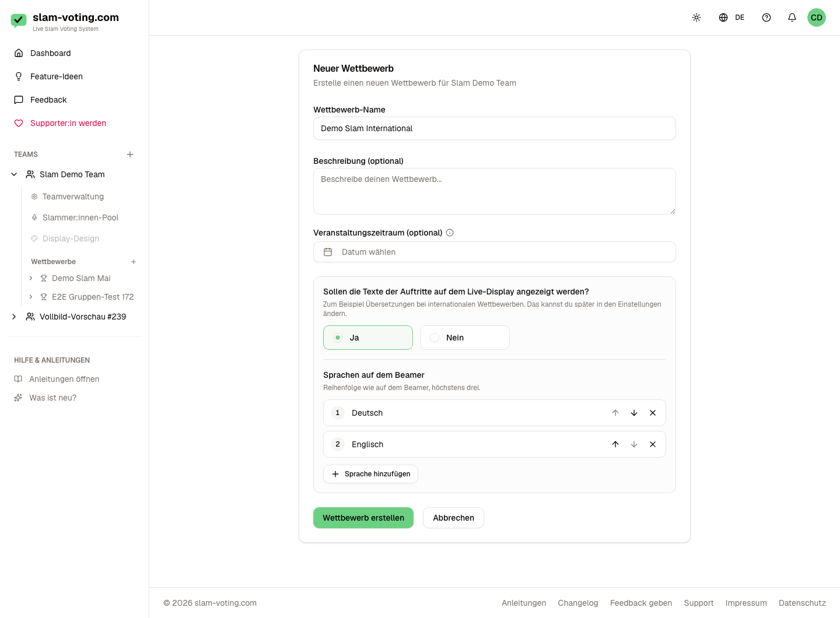Open the help question mark icon
This screenshot has width=840, height=618.
coord(766,17)
